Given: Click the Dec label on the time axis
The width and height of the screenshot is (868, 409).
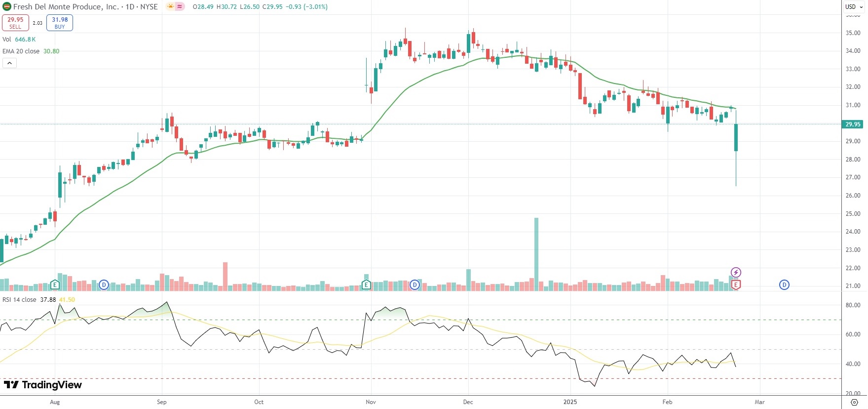Looking at the screenshot, I should (x=468, y=402).
